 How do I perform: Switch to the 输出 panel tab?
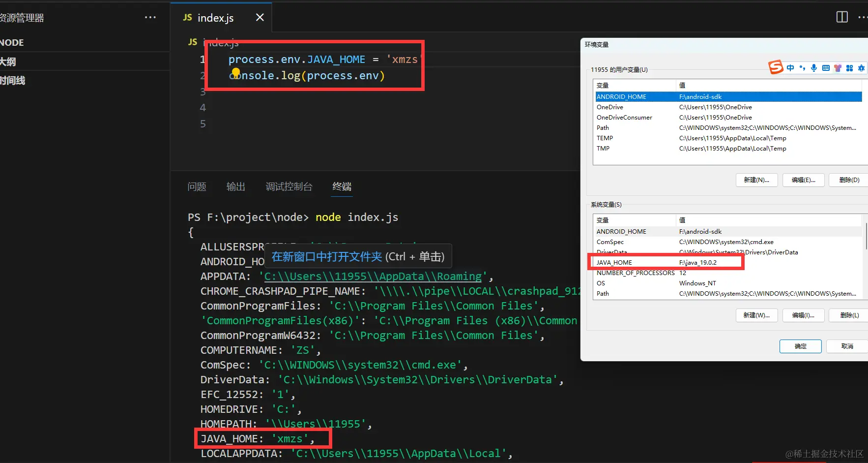tap(235, 186)
